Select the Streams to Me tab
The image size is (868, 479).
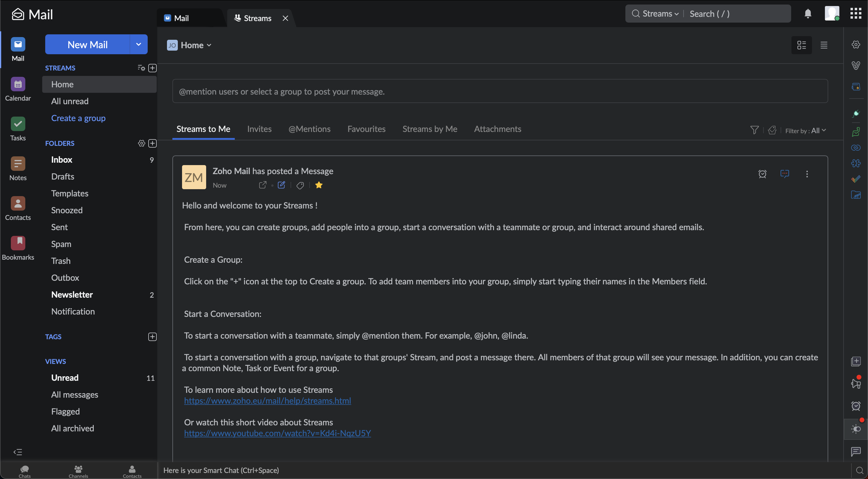pos(203,129)
